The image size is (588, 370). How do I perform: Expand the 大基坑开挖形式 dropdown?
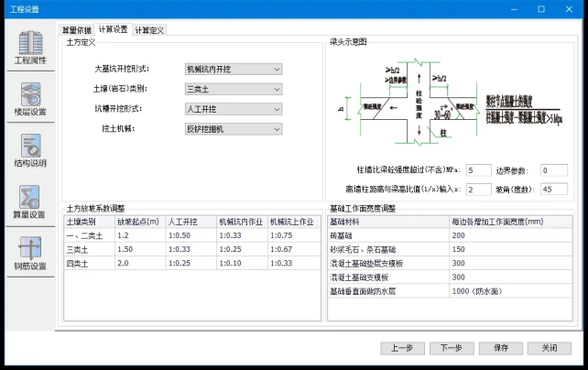234,69
